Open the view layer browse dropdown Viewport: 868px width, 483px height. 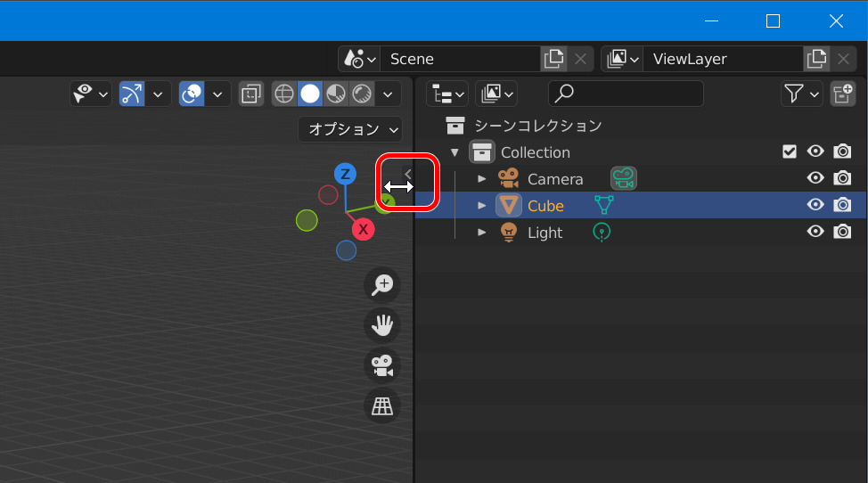click(622, 59)
